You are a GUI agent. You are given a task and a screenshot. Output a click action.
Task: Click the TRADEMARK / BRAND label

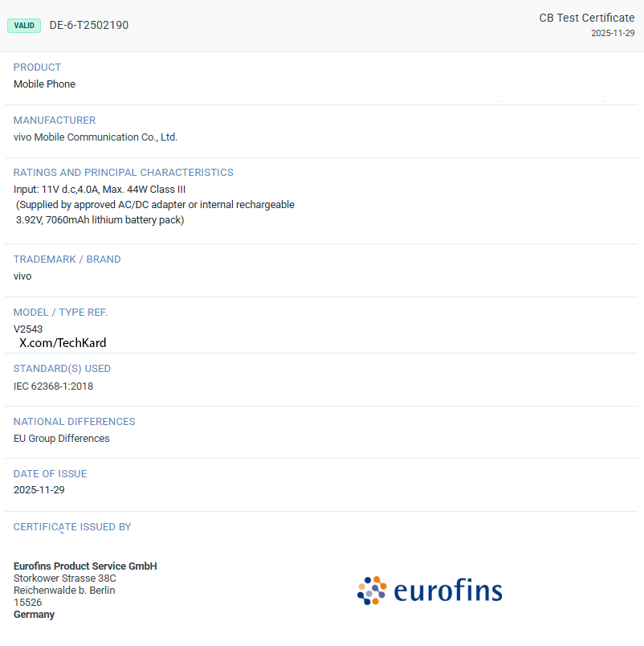point(67,260)
